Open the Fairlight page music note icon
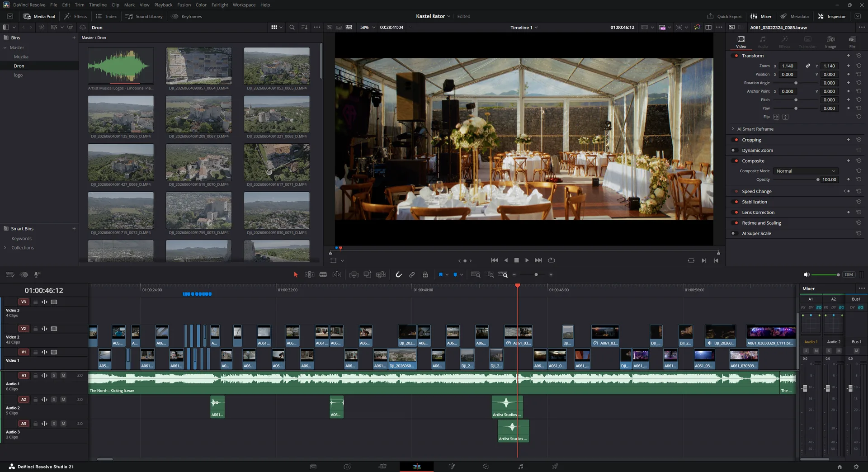This screenshot has height=472, width=868. click(x=521, y=467)
